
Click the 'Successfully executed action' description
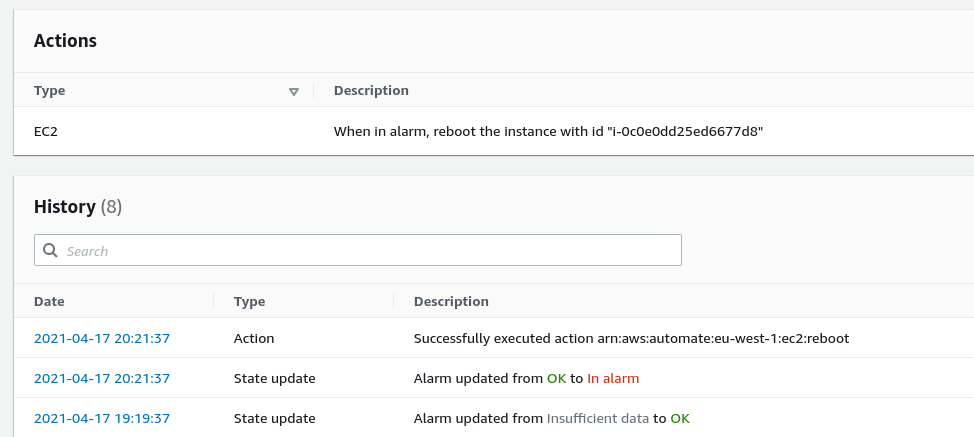[631, 338]
